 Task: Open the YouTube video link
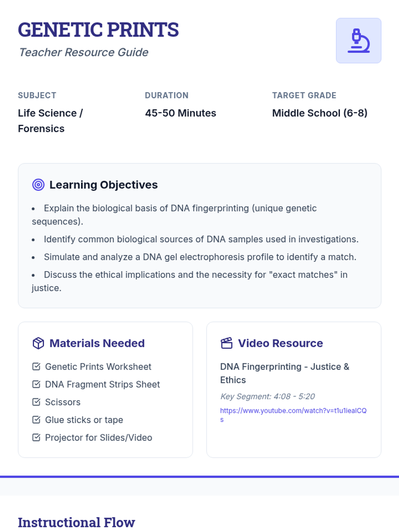pyautogui.click(x=293, y=411)
